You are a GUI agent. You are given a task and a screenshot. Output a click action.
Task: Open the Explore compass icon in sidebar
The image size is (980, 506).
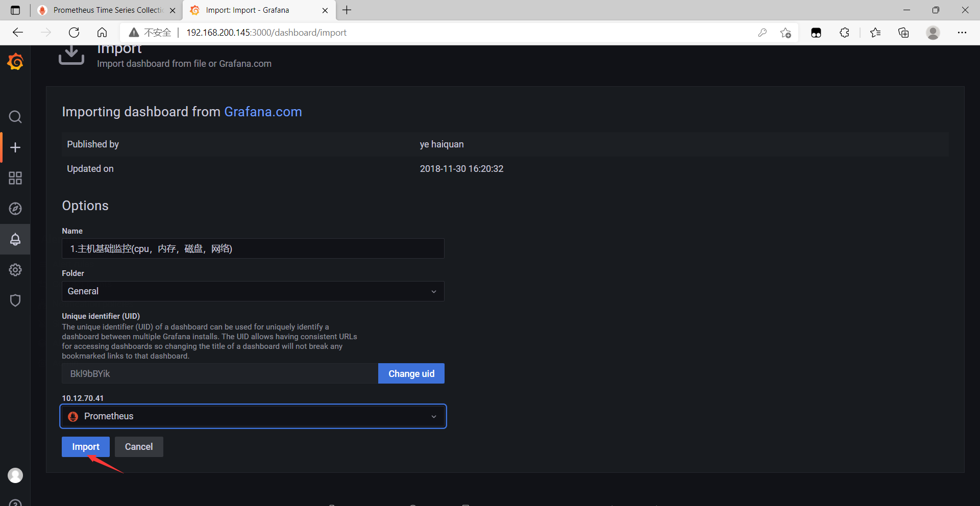coord(15,209)
